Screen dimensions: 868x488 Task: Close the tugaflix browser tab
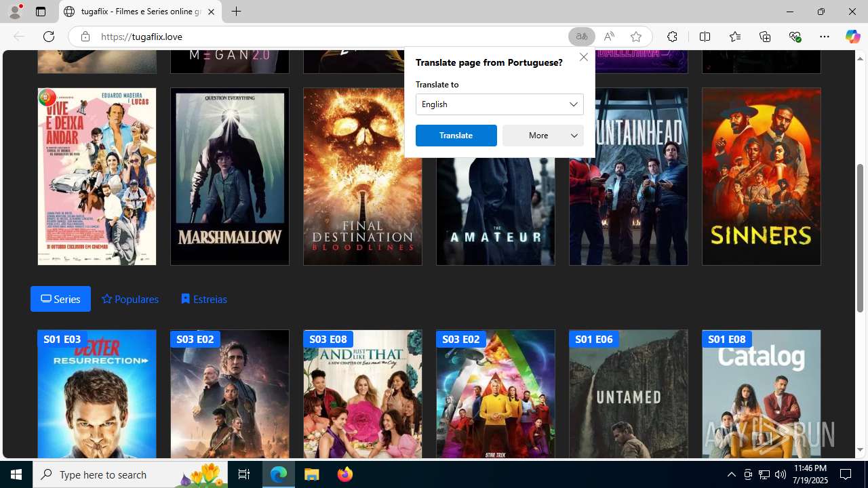point(211,12)
